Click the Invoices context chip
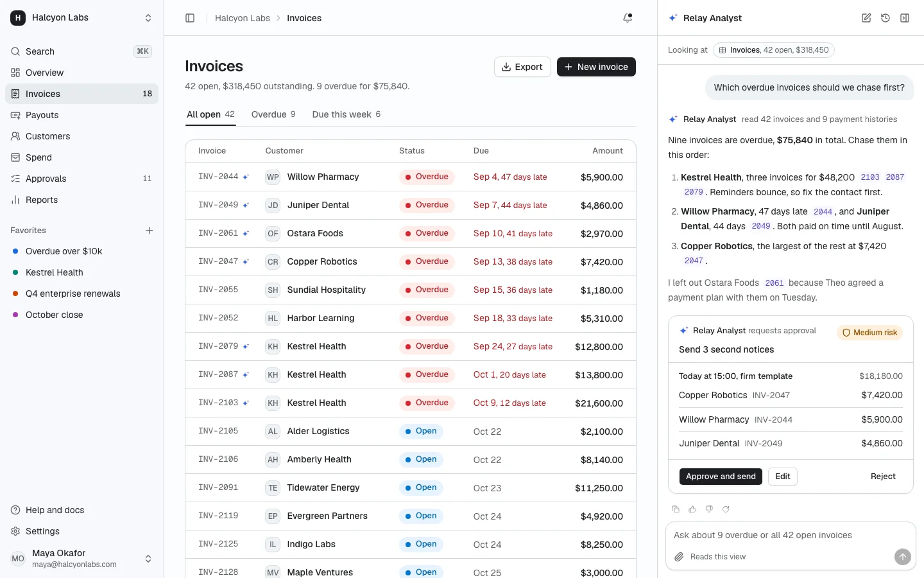The image size is (924, 578). point(773,50)
